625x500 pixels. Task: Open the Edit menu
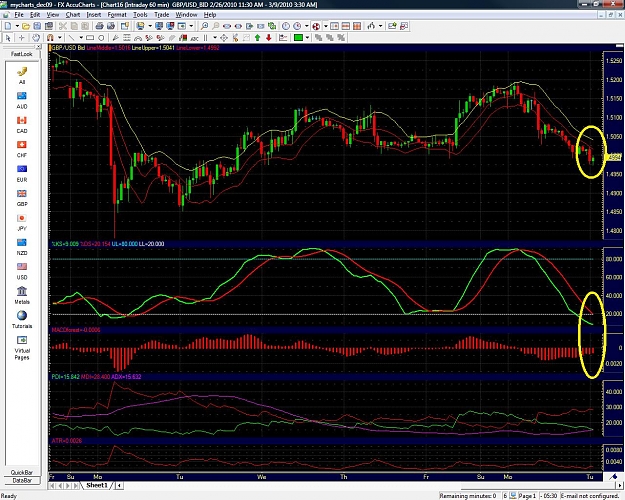(35, 15)
